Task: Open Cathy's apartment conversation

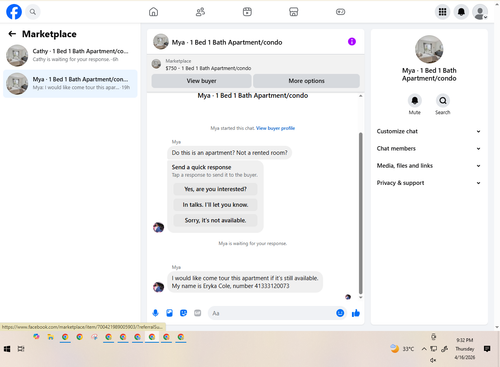Action: (x=70, y=55)
